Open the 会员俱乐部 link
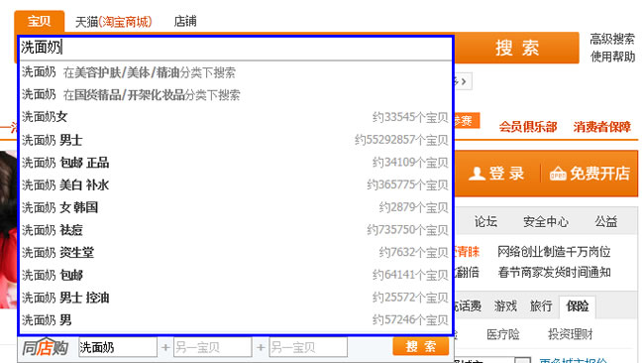The height and width of the screenshot is (363, 644). coord(528,127)
